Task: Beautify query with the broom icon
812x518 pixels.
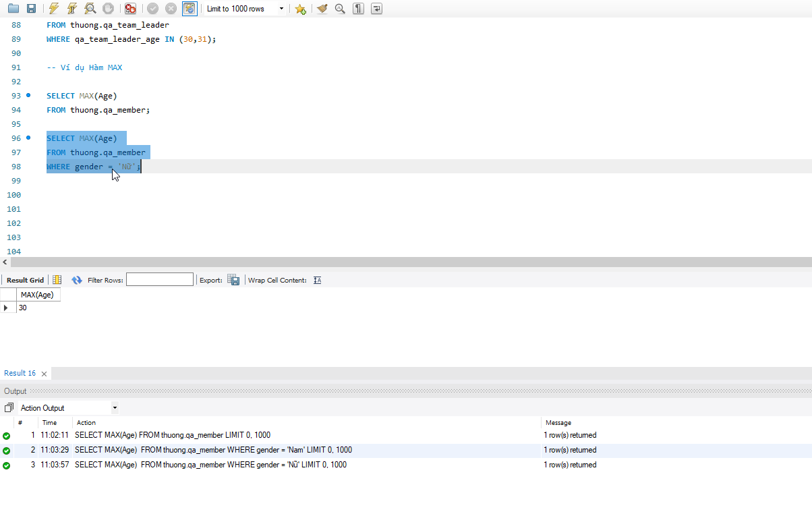Action: coord(322,9)
